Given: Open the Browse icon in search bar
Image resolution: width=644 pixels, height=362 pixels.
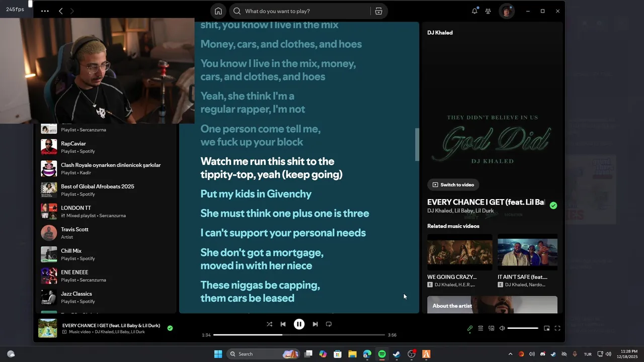Looking at the screenshot, I should pos(378,11).
